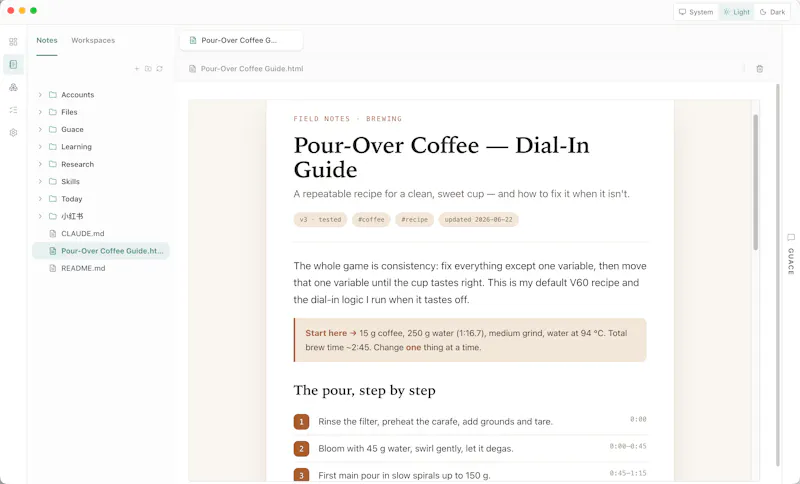Select Pour-Over Coffee Guide.ht... in tree

pyautogui.click(x=101, y=251)
